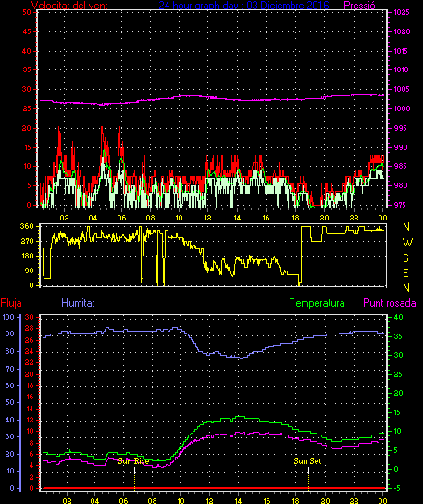
Task: Click the compass letter S
Action: click(405, 258)
